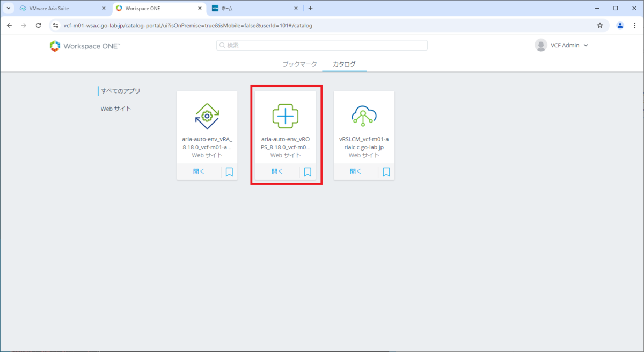Viewport: 644px width, 352px height.
Task: Click the VCF Admin avatar icon
Action: point(541,45)
